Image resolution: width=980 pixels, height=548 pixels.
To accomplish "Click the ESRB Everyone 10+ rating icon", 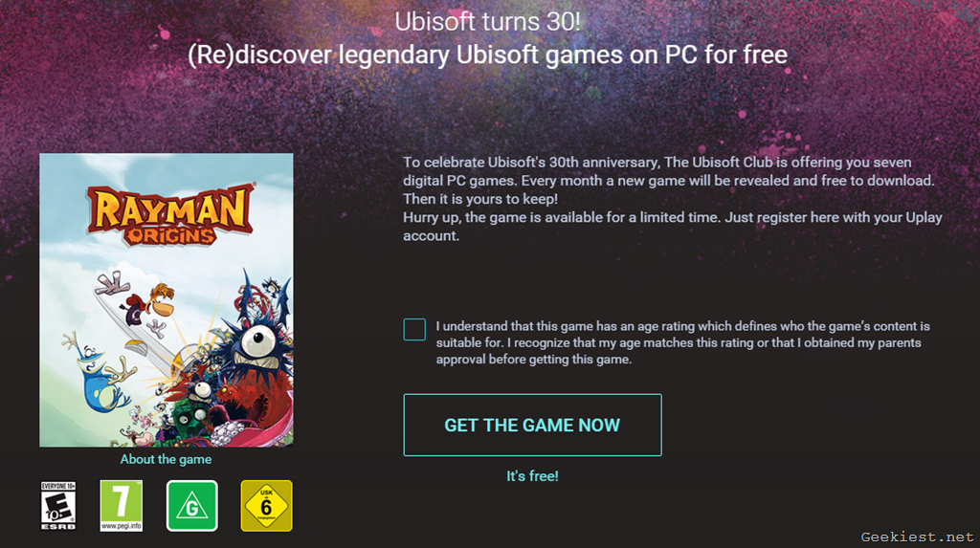I will pos(58,506).
